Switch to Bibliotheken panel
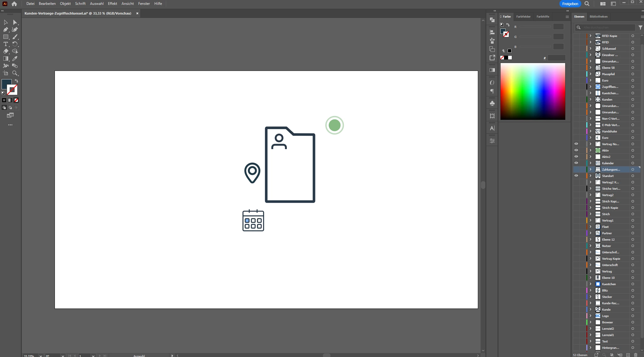Viewport: 644px width, 357px height. click(599, 17)
